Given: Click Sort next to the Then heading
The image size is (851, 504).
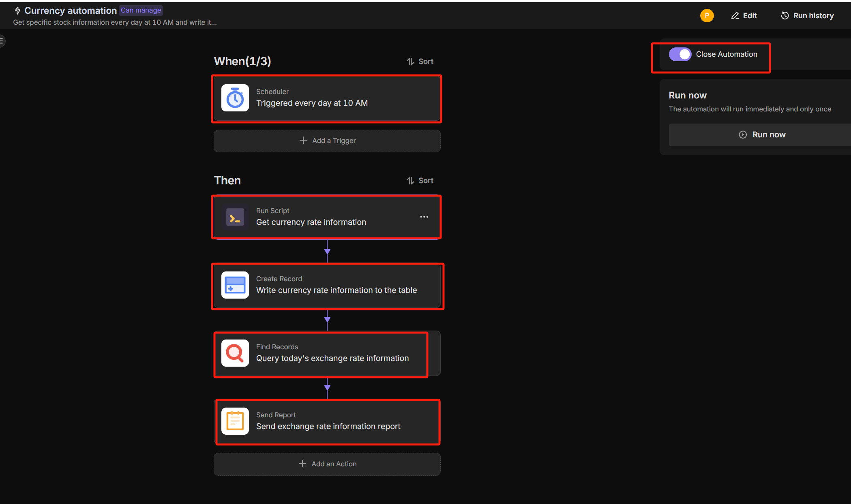Looking at the screenshot, I should tap(420, 181).
